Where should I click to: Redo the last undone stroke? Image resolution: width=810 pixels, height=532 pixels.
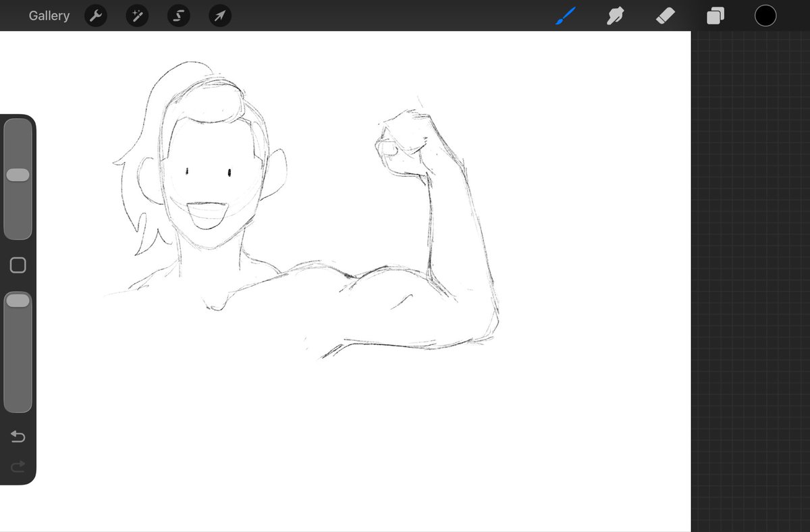(x=18, y=466)
